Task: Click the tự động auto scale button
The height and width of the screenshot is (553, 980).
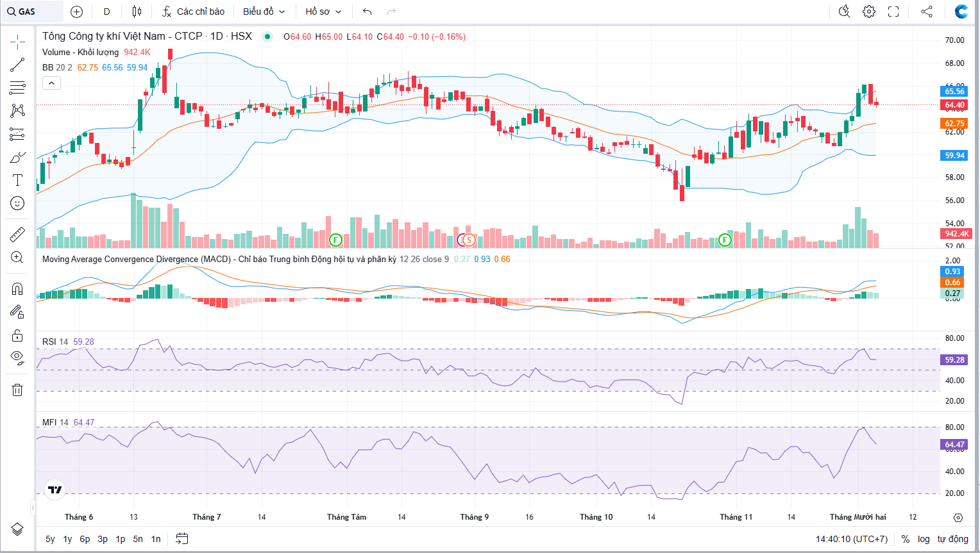Action: [952, 539]
